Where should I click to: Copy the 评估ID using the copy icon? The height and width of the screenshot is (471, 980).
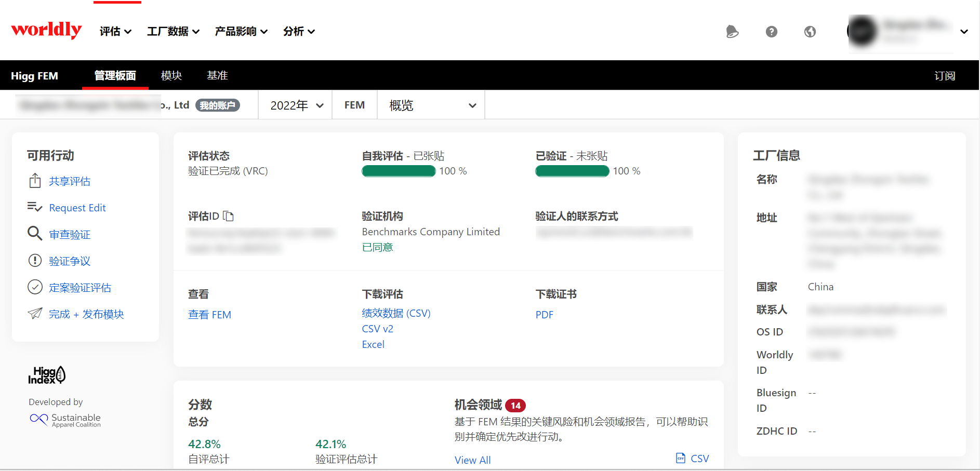(229, 216)
